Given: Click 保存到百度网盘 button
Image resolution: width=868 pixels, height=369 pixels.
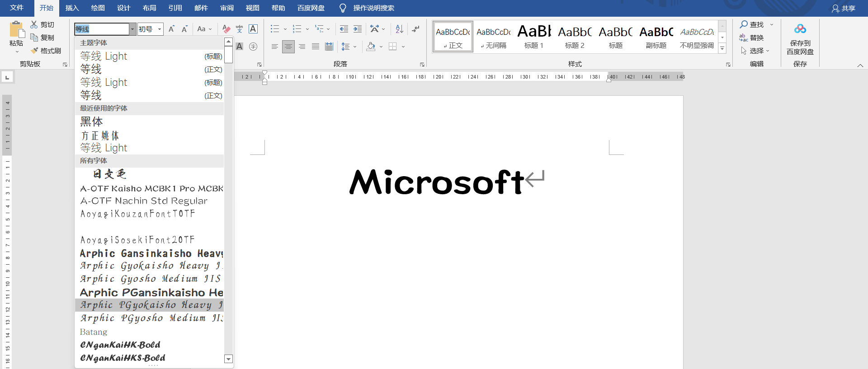Looking at the screenshot, I should point(800,39).
